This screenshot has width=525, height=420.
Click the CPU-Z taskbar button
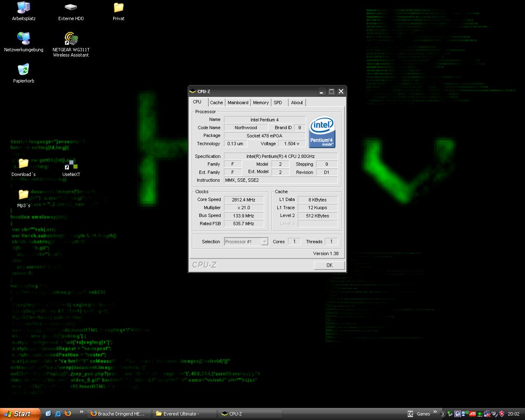click(251, 414)
